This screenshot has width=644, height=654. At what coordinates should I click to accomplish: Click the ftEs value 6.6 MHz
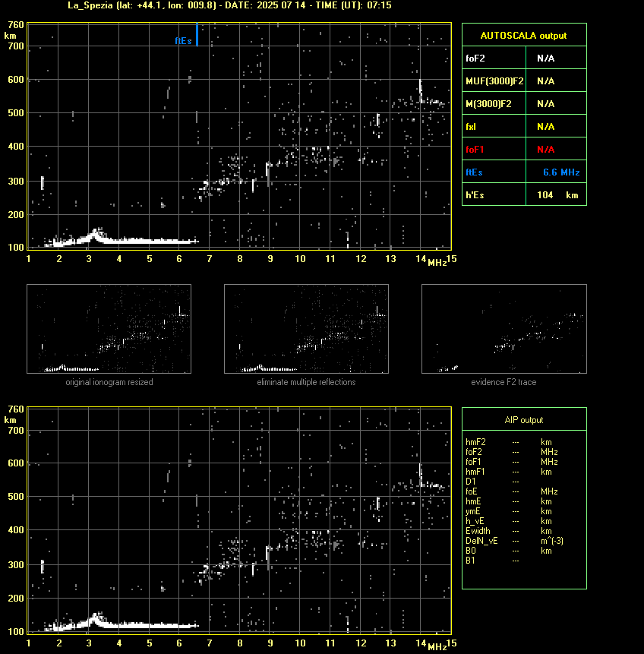561,172
